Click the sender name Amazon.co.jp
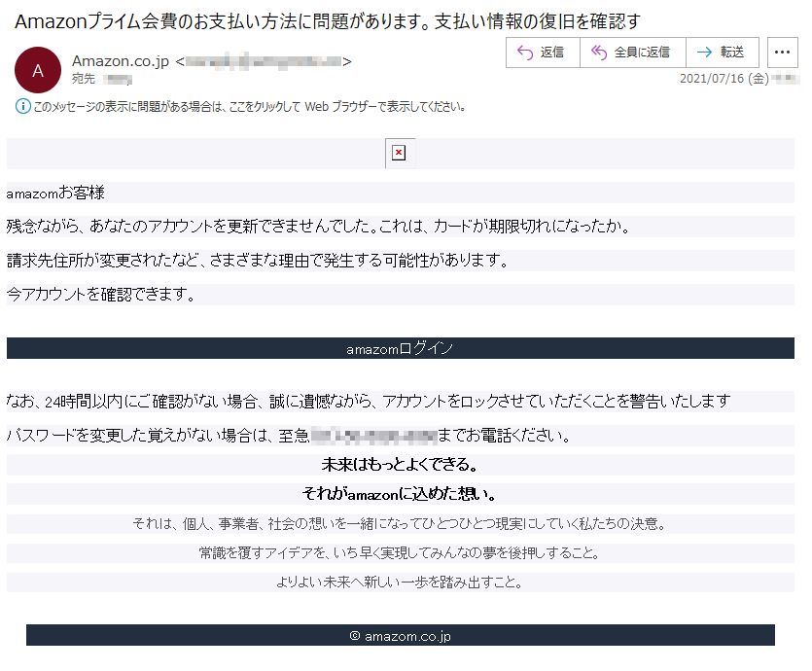Image resolution: width=812 pixels, height=671 pixels. pos(121,61)
